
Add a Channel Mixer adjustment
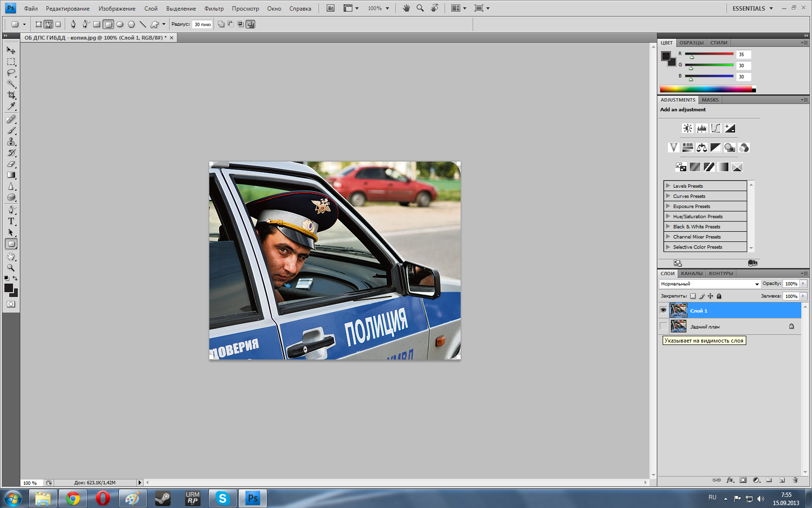point(744,148)
